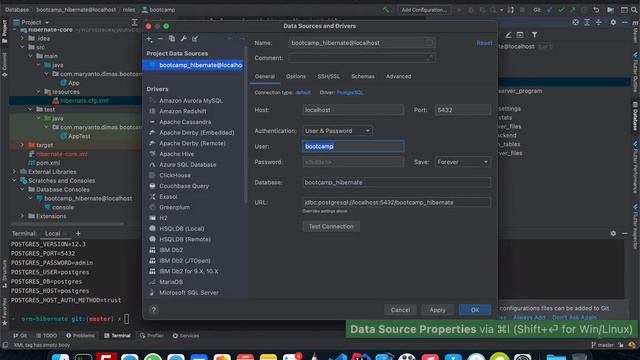Open the Terminal tool window tab
The image size is (640, 360).
tap(117, 336)
